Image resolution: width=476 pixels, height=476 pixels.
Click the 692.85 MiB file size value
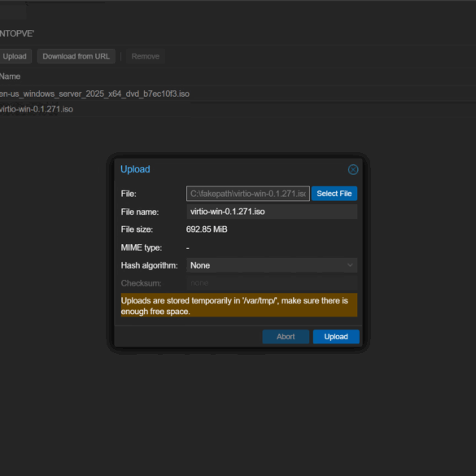coord(207,229)
